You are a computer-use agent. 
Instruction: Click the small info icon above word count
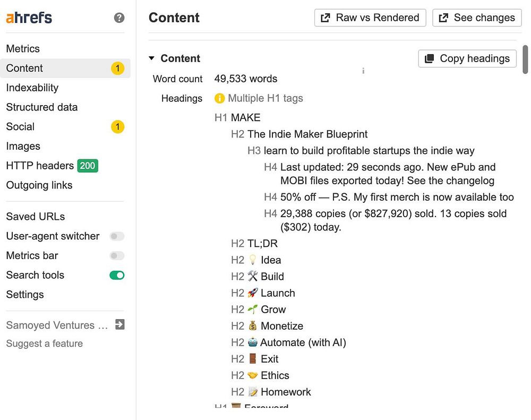click(x=363, y=71)
